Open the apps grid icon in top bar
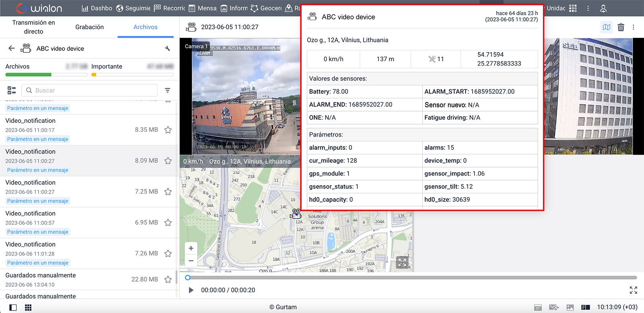 coord(573,8)
